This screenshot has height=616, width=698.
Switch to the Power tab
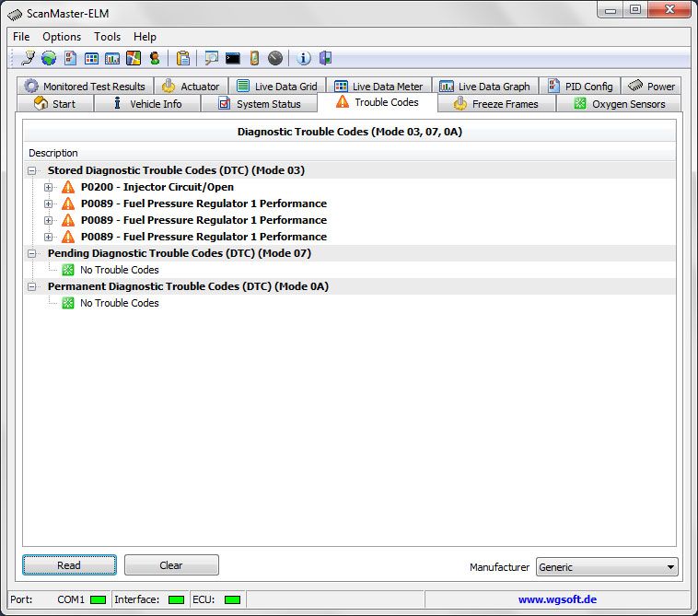[x=651, y=87]
